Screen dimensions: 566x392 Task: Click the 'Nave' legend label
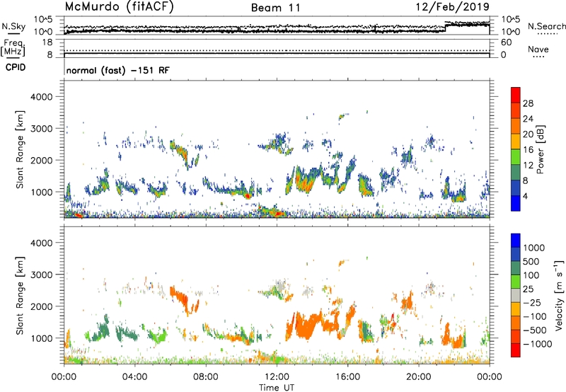(538, 49)
